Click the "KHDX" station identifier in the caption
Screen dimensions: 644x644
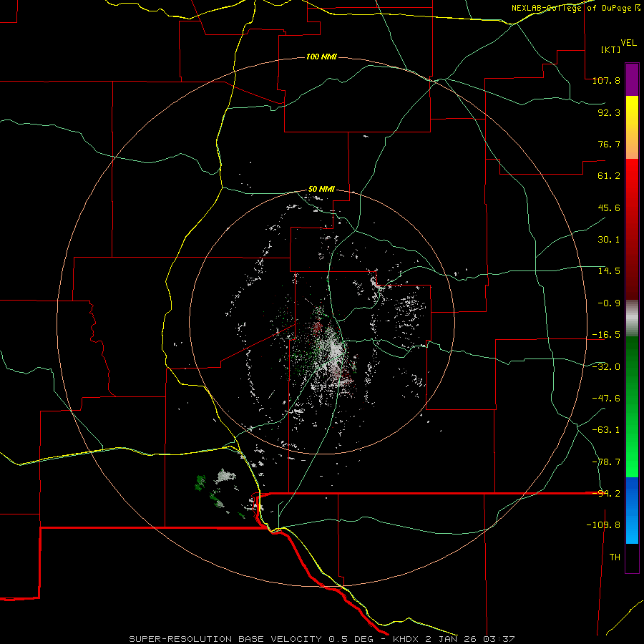pyautogui.click(x=407, y=639)
